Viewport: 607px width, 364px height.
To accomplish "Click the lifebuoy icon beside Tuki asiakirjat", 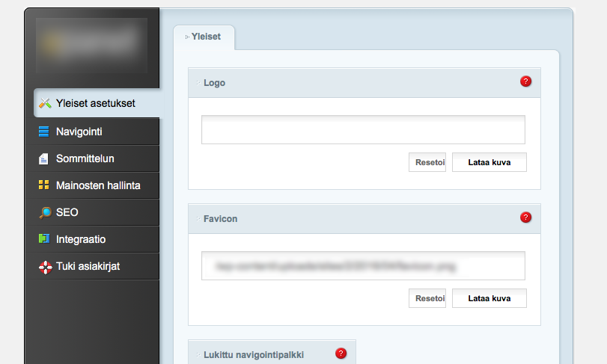I will [46, 267].
